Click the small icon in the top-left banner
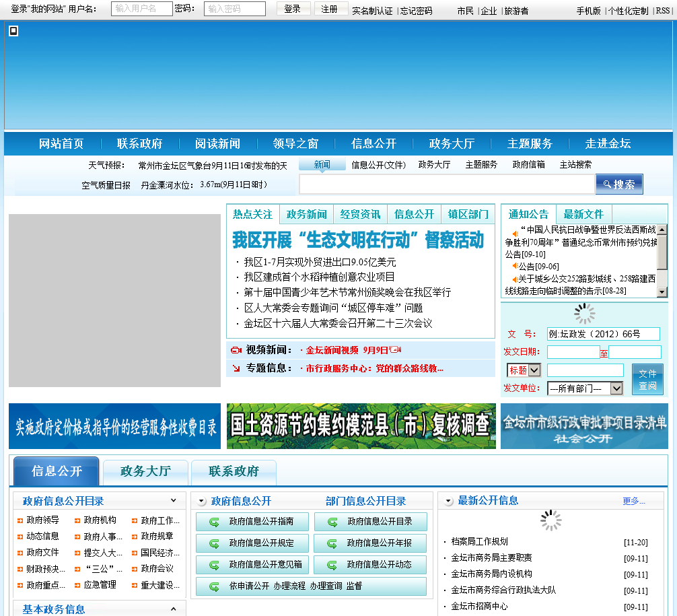The width and height of the screenshot is (677, 616). [13, 31]
